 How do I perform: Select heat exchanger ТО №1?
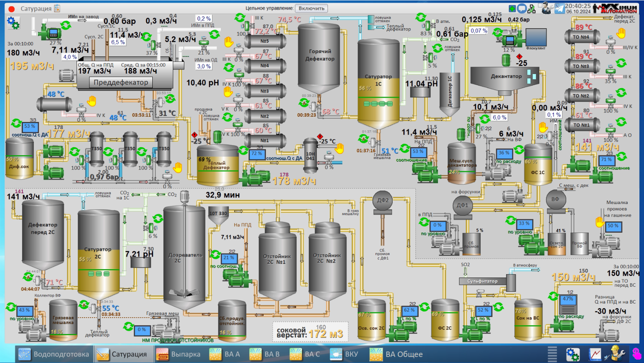(582, 125)
